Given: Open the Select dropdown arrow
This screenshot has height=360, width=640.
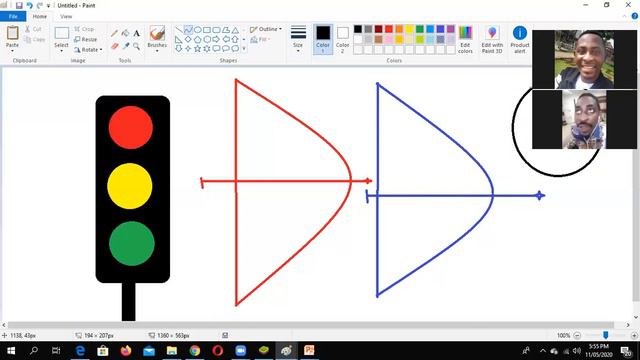Looking at the screenshot, I should tap(61, 51).
